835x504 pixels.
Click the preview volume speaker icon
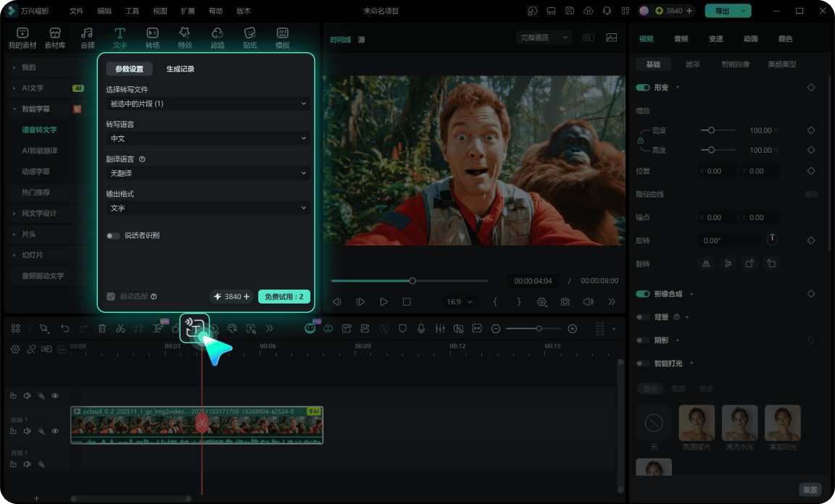tap(588, 302)
